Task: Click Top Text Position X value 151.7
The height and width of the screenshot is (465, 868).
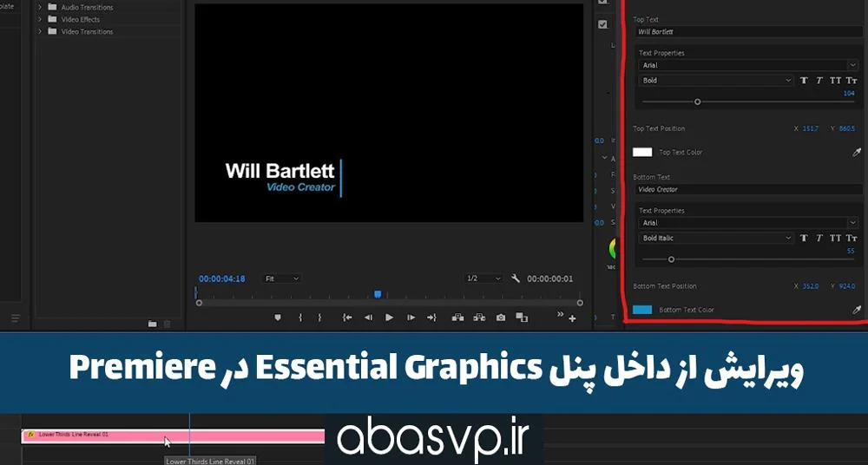Action: (x=811, y=128)
